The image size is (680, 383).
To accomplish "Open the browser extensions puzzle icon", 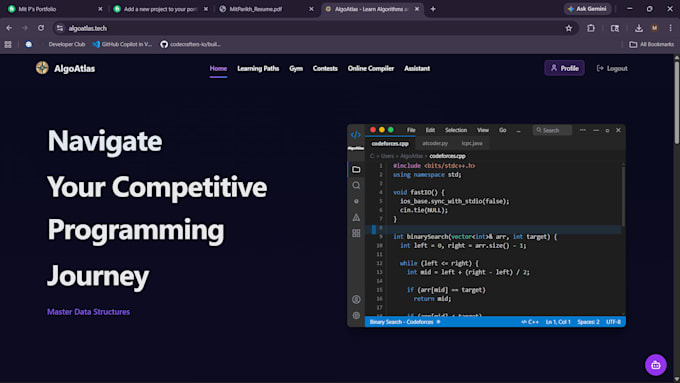I will click(x=591, y=28).
